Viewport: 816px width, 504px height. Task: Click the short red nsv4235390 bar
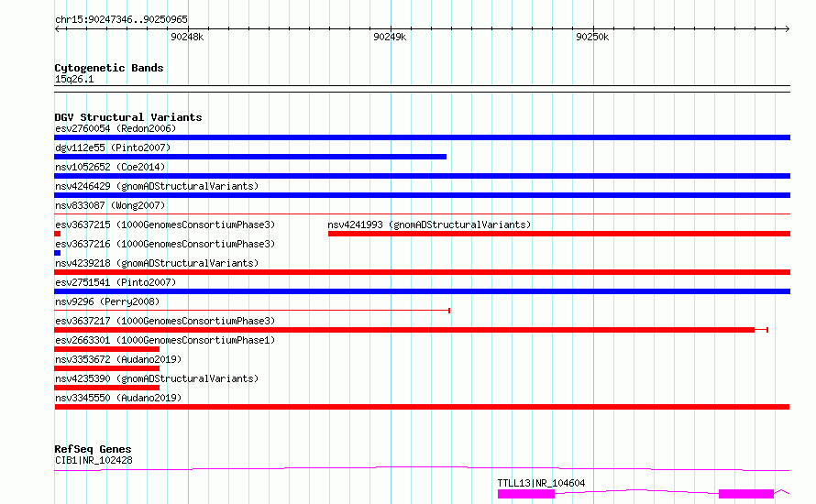click(x=106, y=388)
